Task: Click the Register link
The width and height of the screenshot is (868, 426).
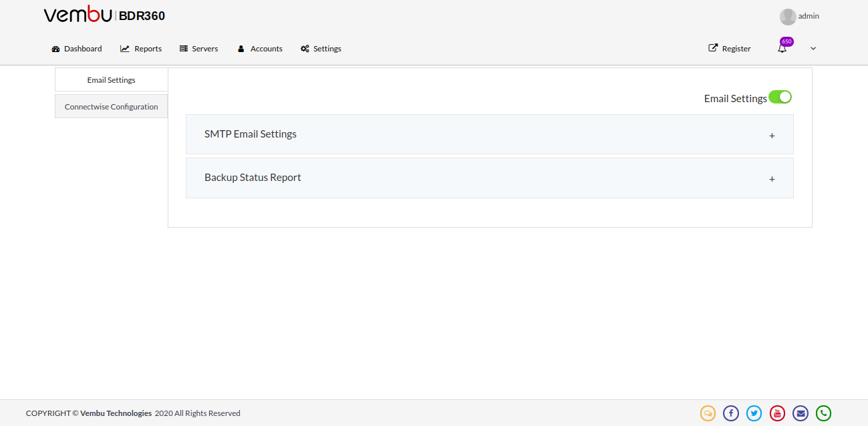Action: coord(730,49)
